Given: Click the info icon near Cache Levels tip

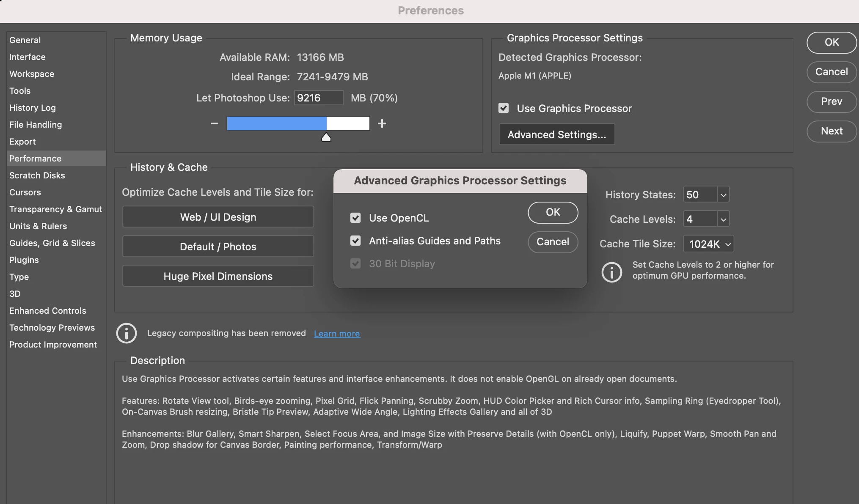Looking at the screenshot, I should click(x=611, y=272).
